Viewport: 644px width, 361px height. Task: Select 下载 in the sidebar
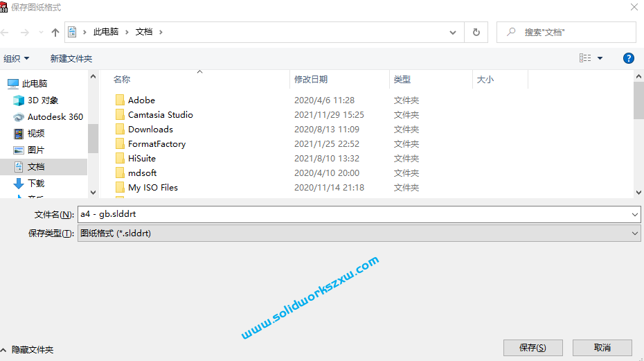point(36,184)
